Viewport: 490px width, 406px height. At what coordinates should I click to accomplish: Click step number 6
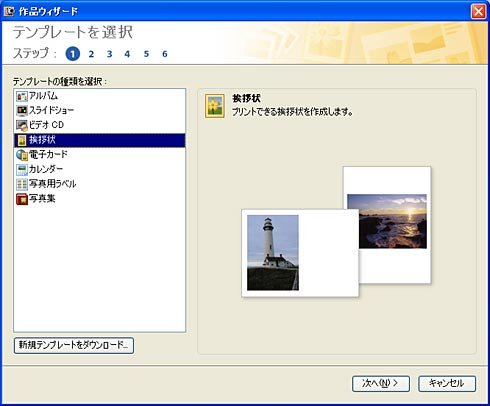164,54
